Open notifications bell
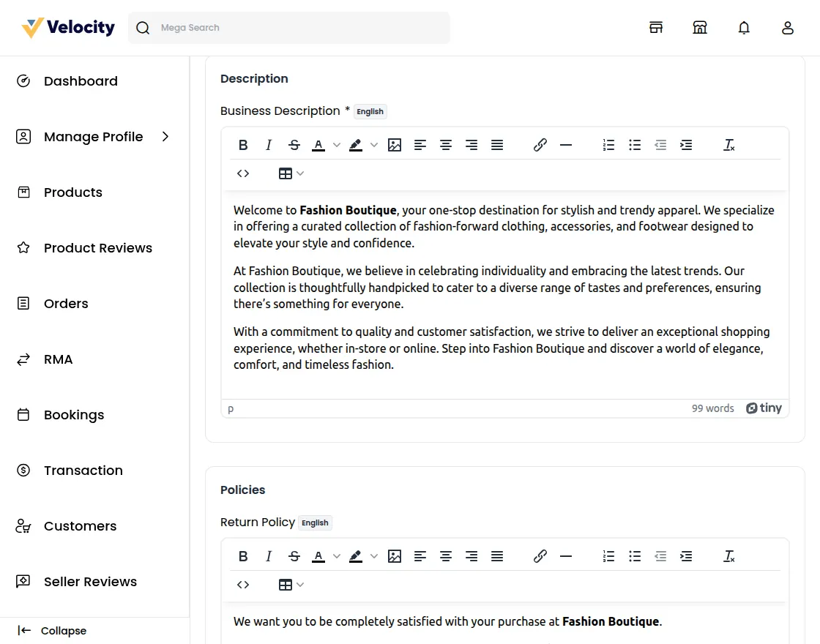Screen dimensions: 820x644 pos(744,28)
